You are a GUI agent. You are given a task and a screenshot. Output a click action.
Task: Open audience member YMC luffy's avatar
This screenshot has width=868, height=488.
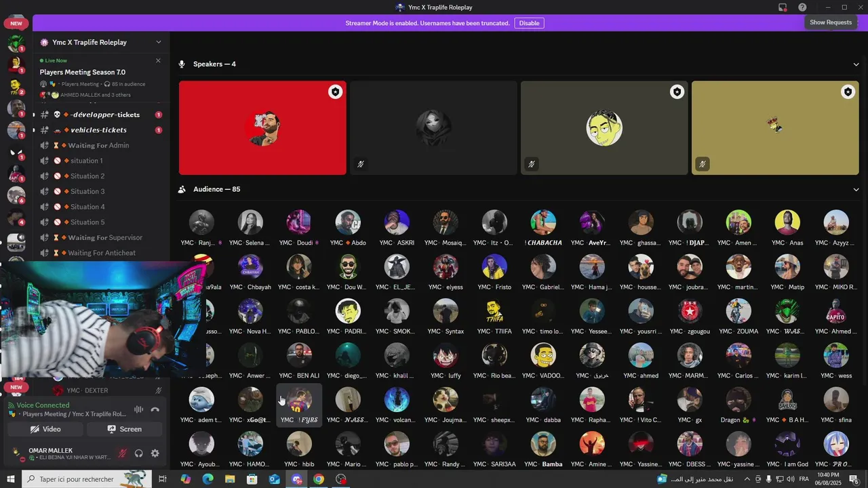(x=446, y=355)
